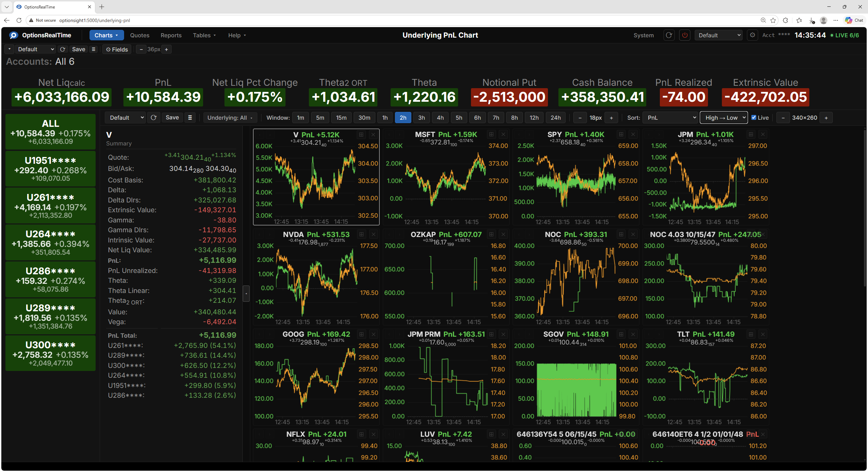
Task: Select the U261**** account card
Action: point(51,206)
